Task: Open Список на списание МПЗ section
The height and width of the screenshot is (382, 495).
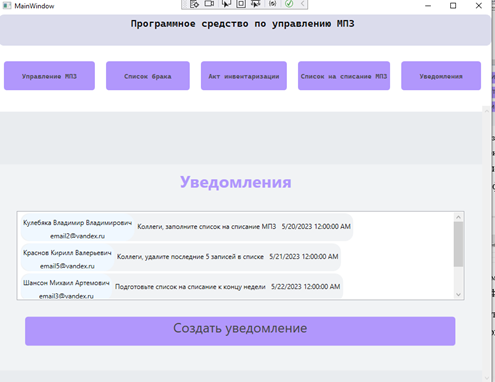Action: click(344, 76)
